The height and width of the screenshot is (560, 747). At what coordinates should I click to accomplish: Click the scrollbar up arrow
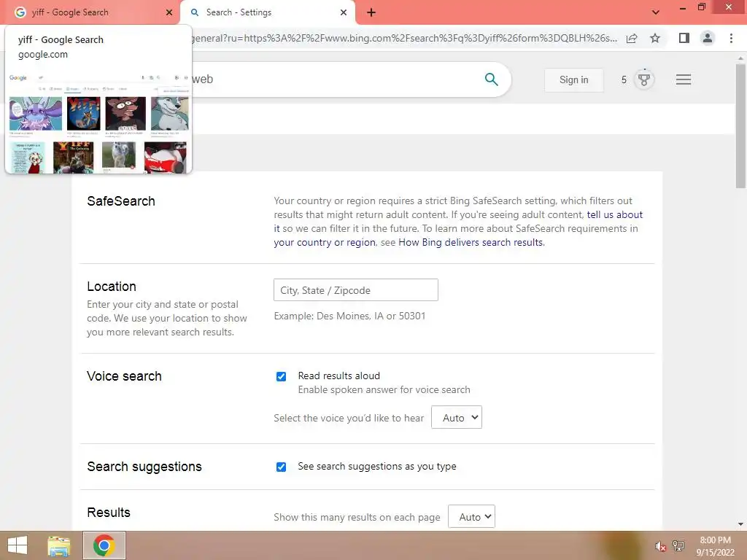(x=740, y=58)
